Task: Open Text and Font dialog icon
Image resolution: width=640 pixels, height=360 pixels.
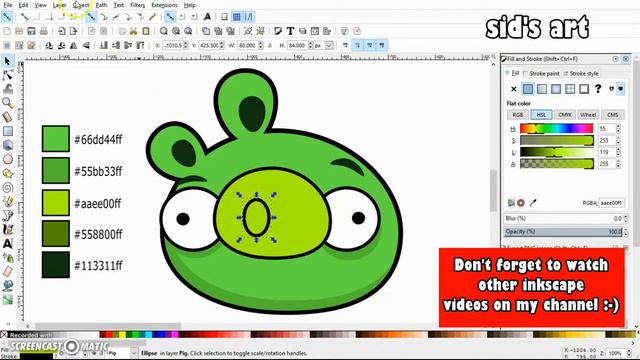Action: (290, 31)
